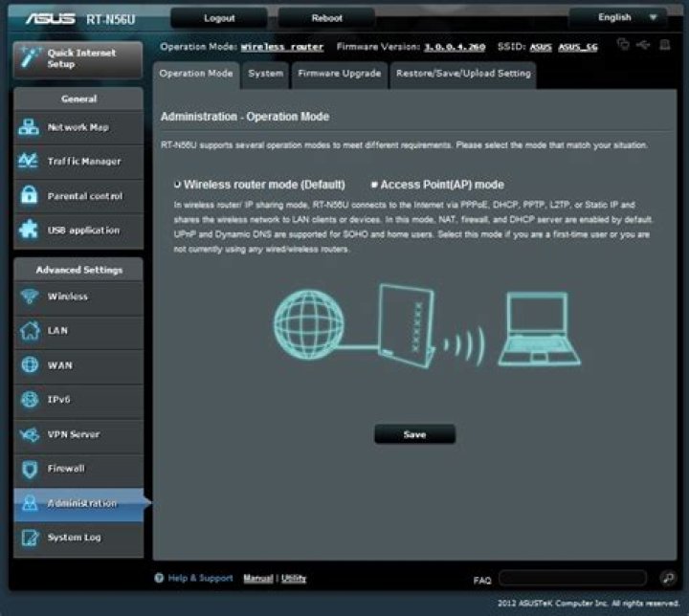Click the ASUS SSID link
Image resolution: width=689 pixels, height=616 pixels.
(x=541, y=47)
